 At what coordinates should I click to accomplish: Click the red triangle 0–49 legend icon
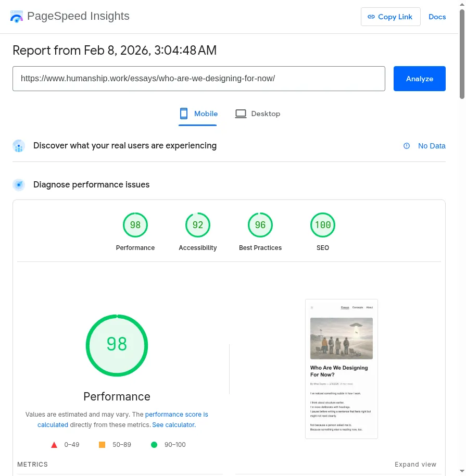tap(54, 445)
